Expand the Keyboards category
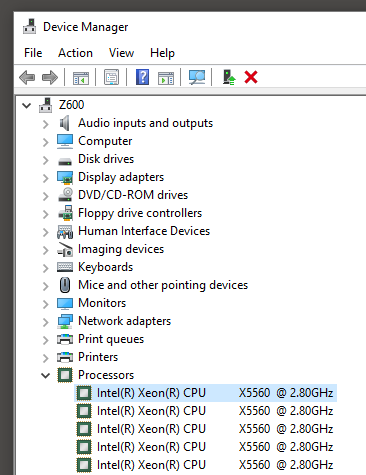The width and height of the screenshot is (366, 475). 46,268
